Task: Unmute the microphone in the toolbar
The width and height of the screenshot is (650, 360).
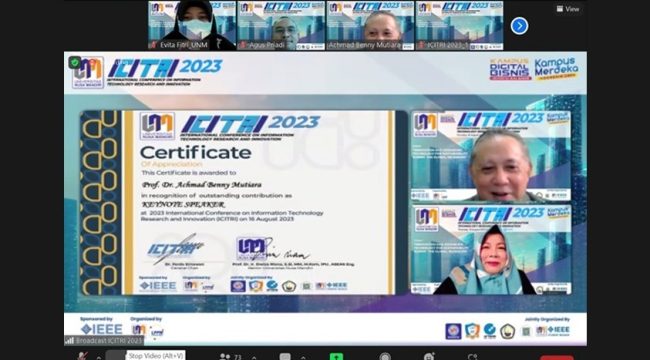Action: (82, 356)
